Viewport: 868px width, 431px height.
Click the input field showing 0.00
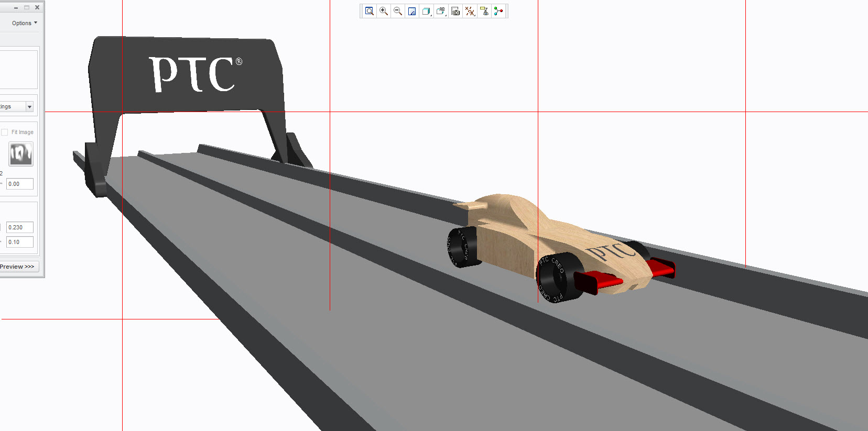20,184
